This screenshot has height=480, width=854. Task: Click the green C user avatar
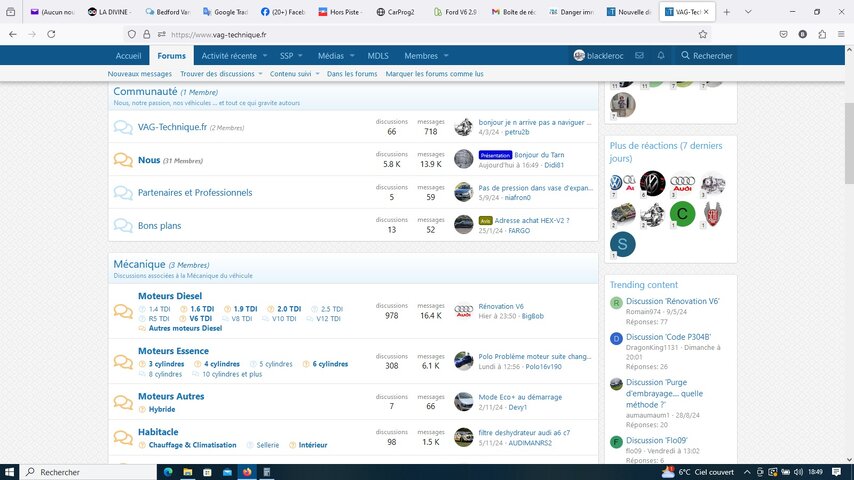(682, 214)
